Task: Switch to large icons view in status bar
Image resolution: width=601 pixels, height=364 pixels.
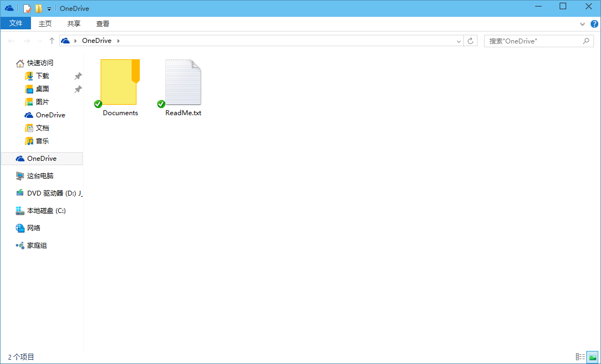Action: pyautogui.click(x=592, y=357)
